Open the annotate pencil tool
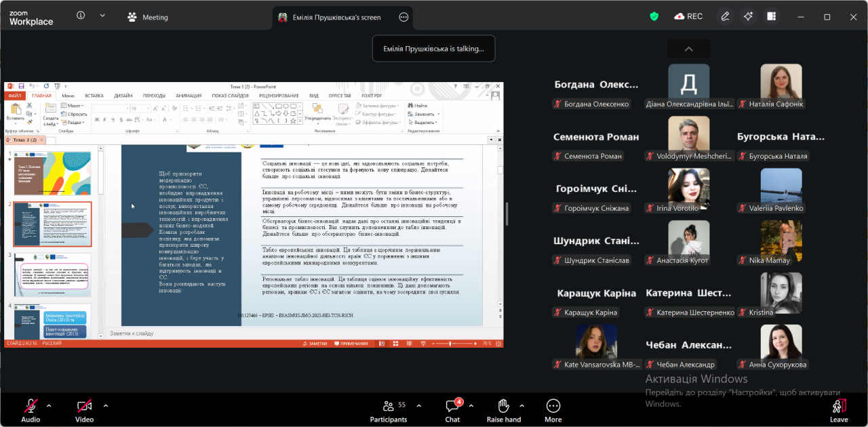868x427 pixels. [x=725, y=16]
